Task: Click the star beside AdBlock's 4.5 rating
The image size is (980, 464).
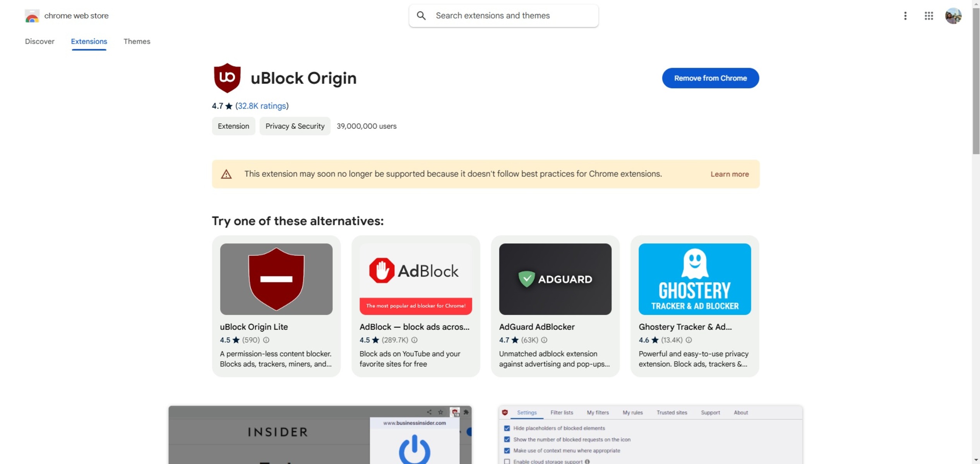Action: [375, 340]
